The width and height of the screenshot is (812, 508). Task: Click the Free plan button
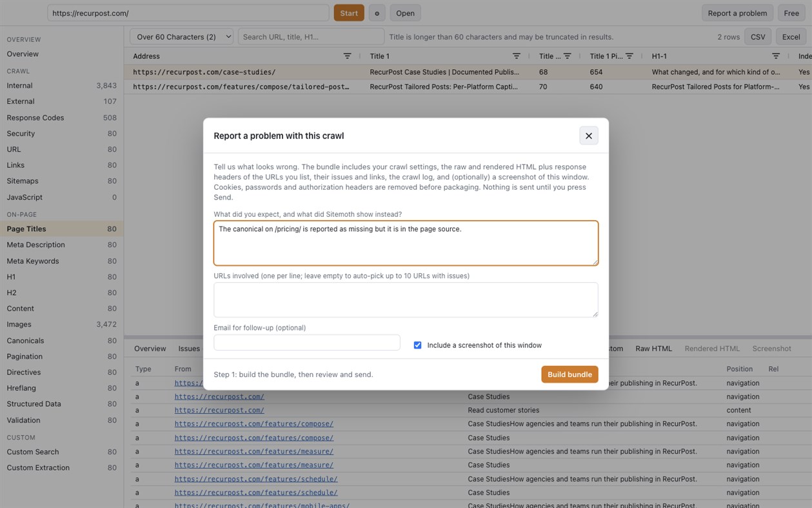click(x=791, y=13)
